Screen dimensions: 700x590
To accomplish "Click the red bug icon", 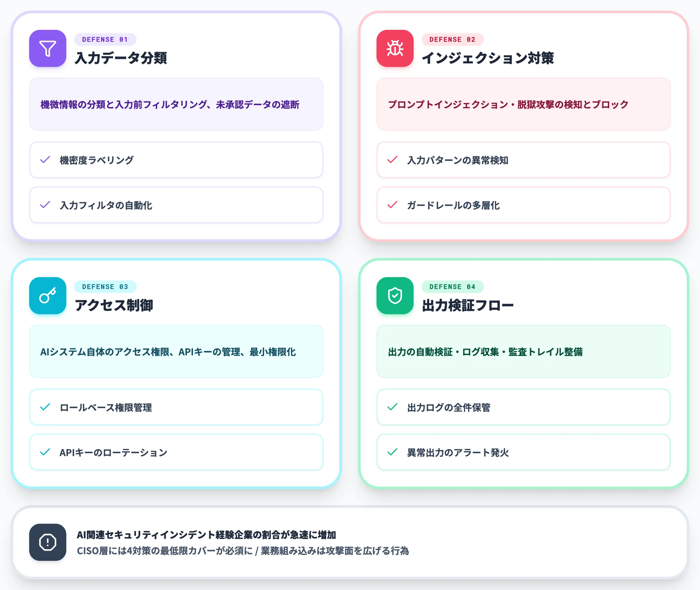I will point(395,48).
